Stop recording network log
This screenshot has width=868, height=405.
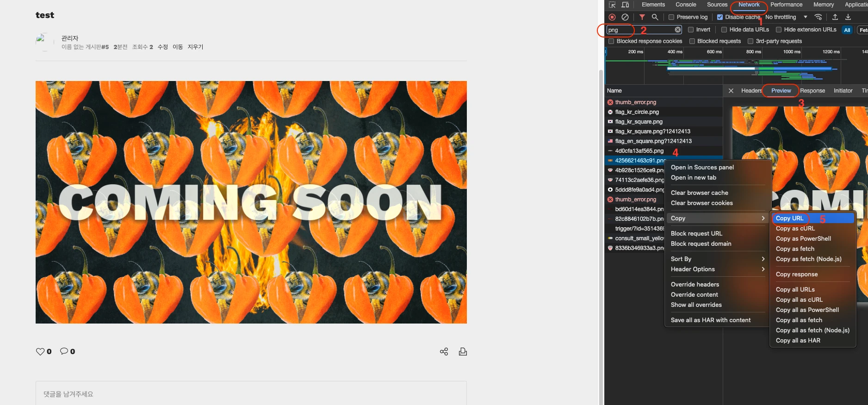coord(612,17)
